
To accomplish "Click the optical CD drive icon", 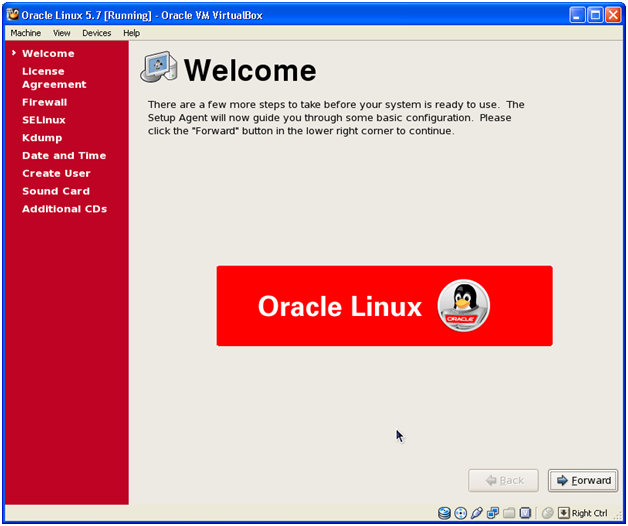I will click(461, 513).
